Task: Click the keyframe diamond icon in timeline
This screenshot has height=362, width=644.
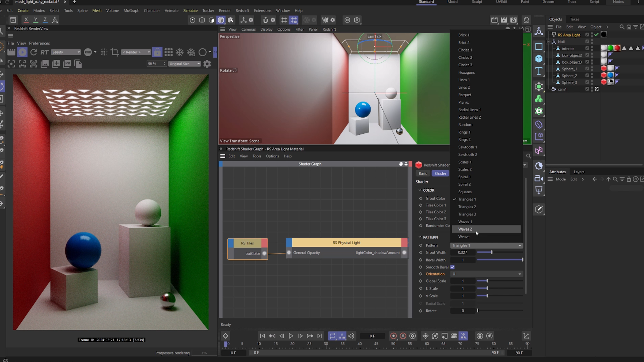Action: coord(225,336)
